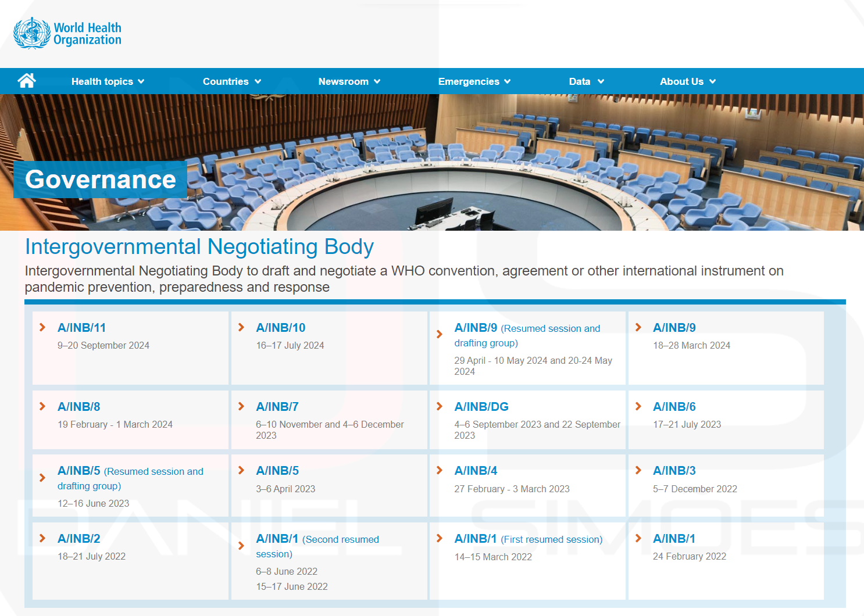Click the orange arrow beside A/INB/4

pos(440,470)
